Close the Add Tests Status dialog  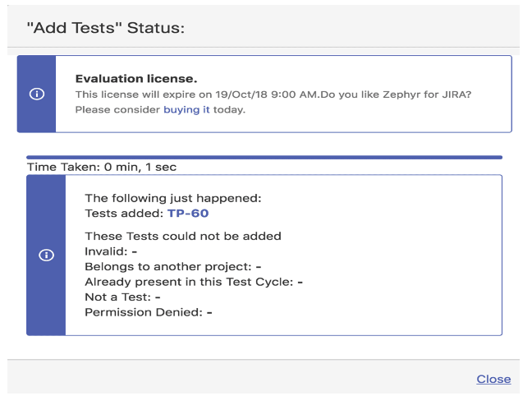(x=493, y=379)
